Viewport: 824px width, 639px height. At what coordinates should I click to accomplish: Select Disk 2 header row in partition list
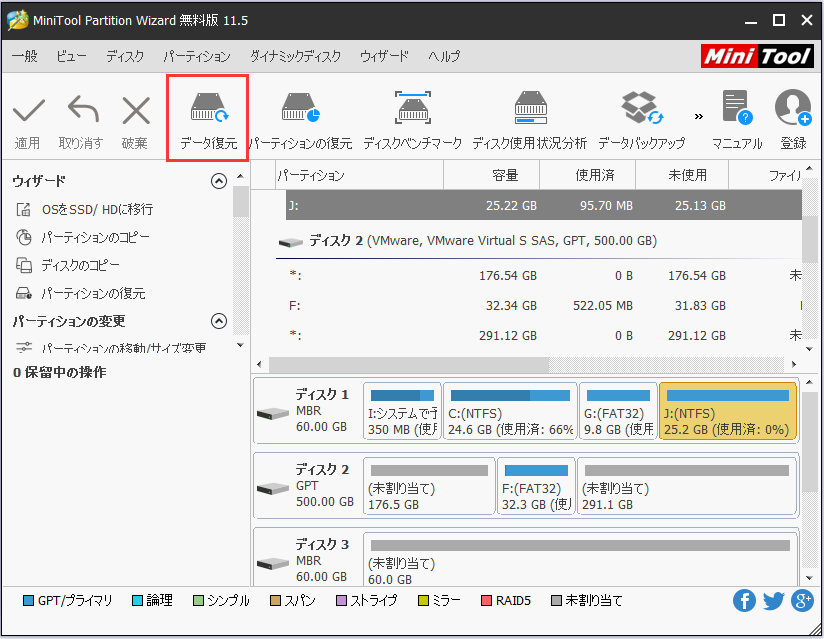[539, 241]
